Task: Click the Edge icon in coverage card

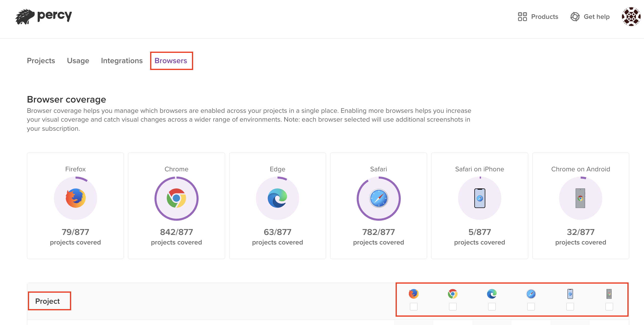Action: click(x=277, y=198)
